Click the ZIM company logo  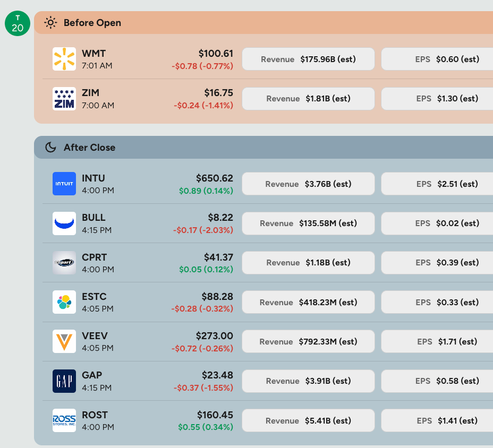[x=64, y=99]
